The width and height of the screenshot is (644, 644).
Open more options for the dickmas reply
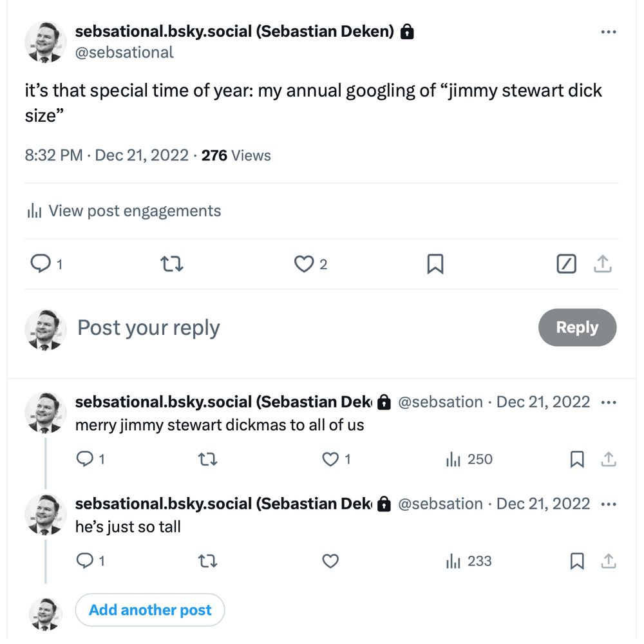click(609, 401)
